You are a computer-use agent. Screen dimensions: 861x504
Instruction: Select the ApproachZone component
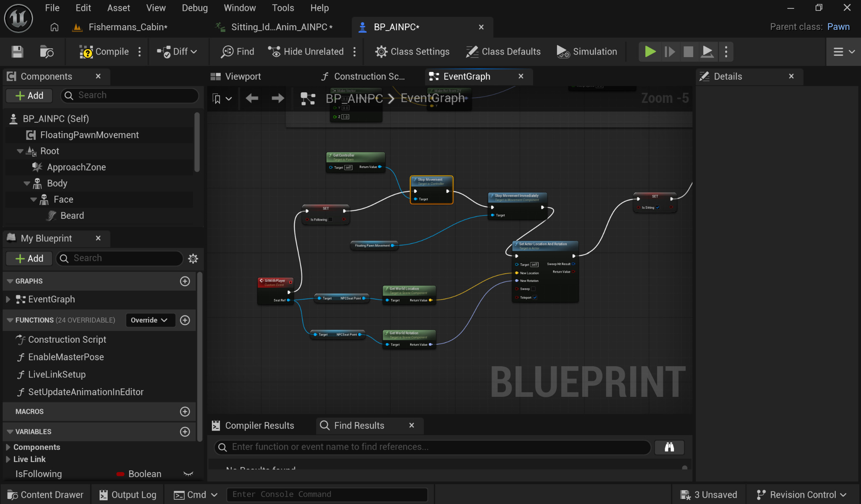[76, 167]
